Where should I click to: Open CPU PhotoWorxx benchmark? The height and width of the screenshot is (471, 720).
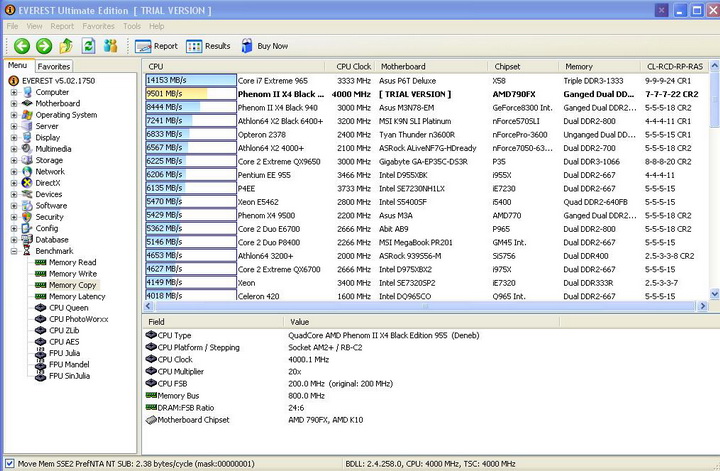click(79, 319)
